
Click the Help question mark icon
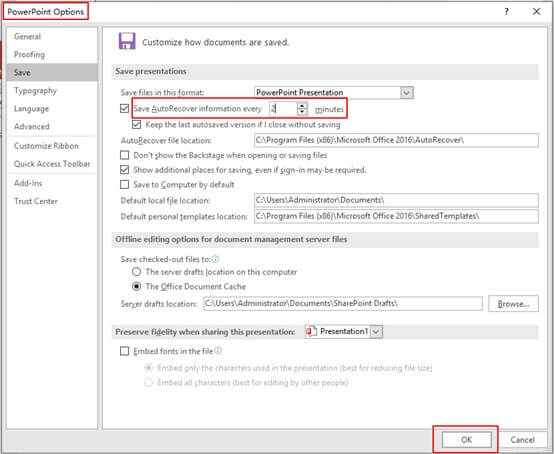506,12
